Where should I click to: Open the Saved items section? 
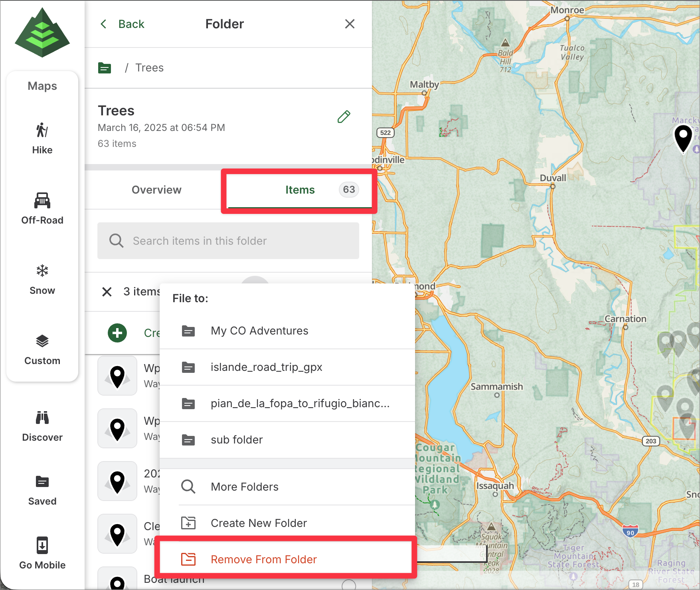(42, 489)
